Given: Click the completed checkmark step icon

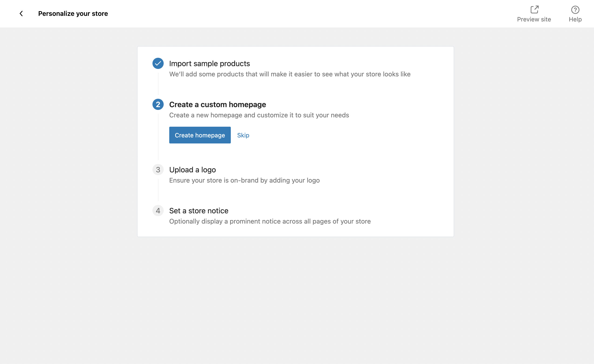Looking at the screenshot, I should pos(158,63).
